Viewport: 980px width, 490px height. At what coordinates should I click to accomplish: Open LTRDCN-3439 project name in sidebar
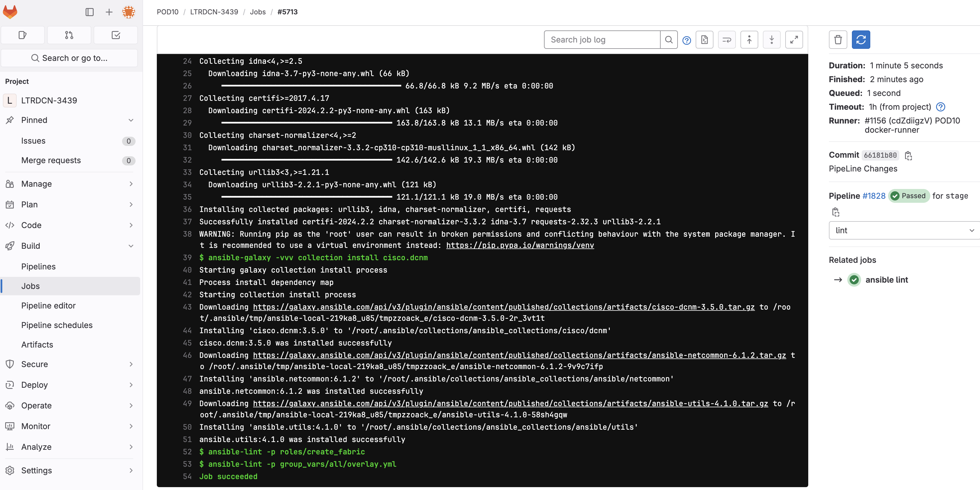pos(49,101)
